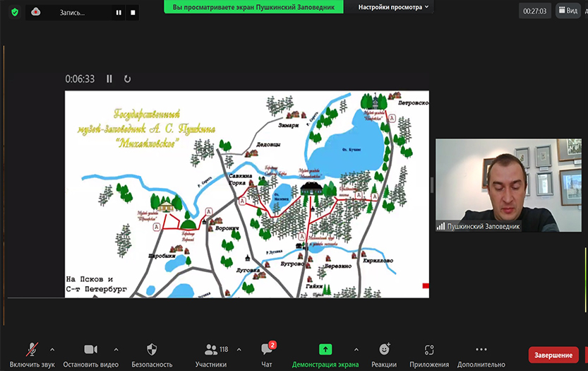Stop the Zoom recording
Viewport: 588px width, 371px height.
click(x=132, y=12)
